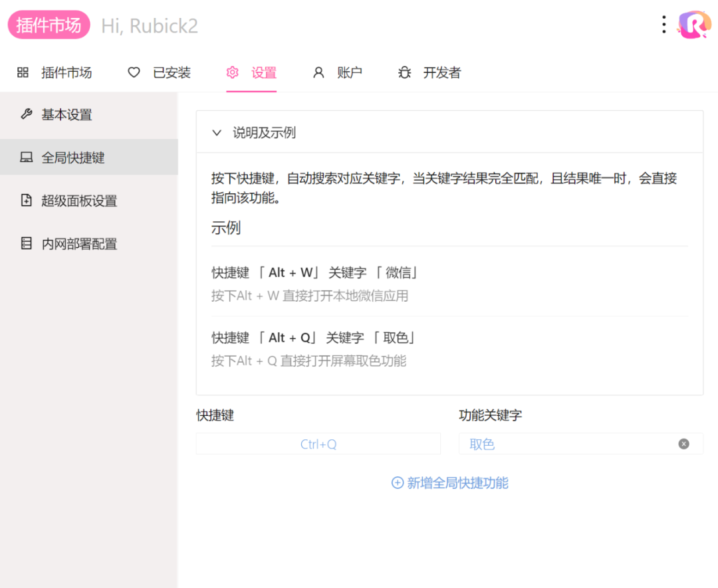
Task: Click the gear icon beside 设置
Action: point(232,72)
